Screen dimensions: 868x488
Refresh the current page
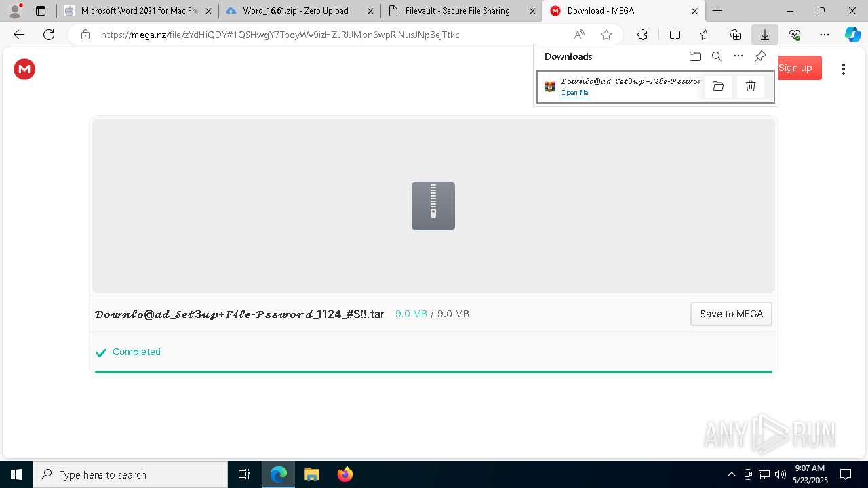[49, 35]
